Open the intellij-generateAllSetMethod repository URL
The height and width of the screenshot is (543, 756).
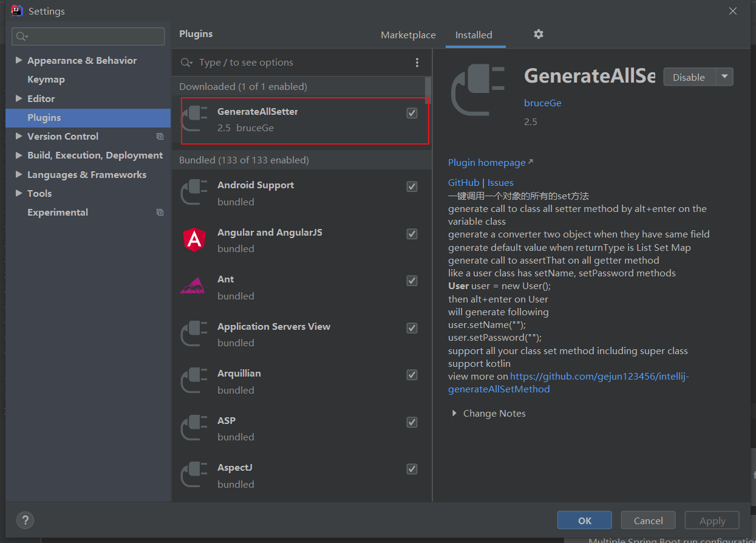tap(568, 383)
